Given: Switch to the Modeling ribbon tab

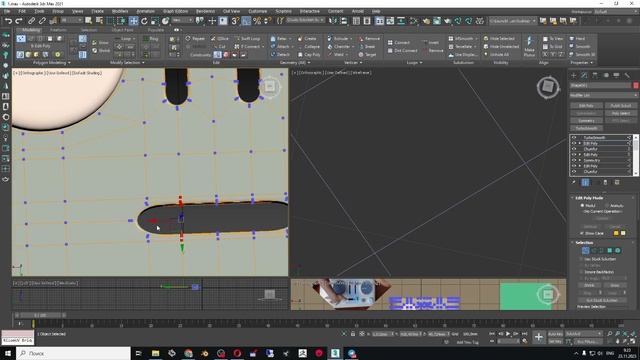Looking at the screenshot, I should pos(31,30).
